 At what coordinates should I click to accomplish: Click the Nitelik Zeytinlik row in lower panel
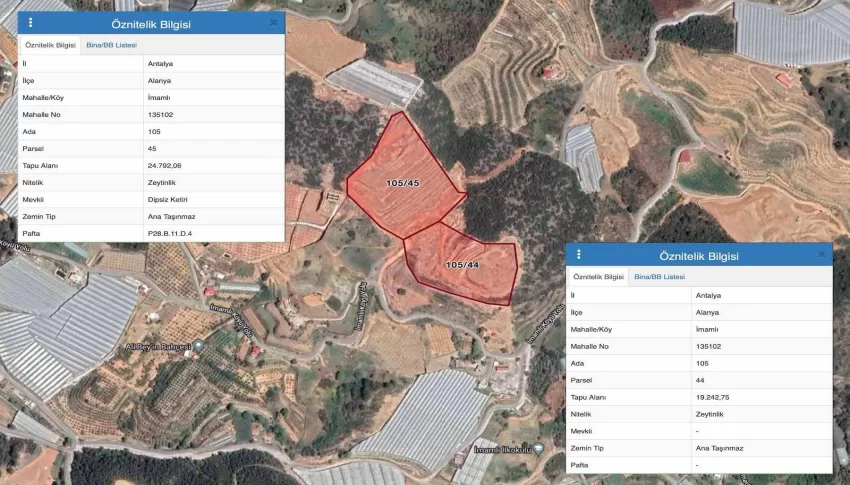coord(699,414)
